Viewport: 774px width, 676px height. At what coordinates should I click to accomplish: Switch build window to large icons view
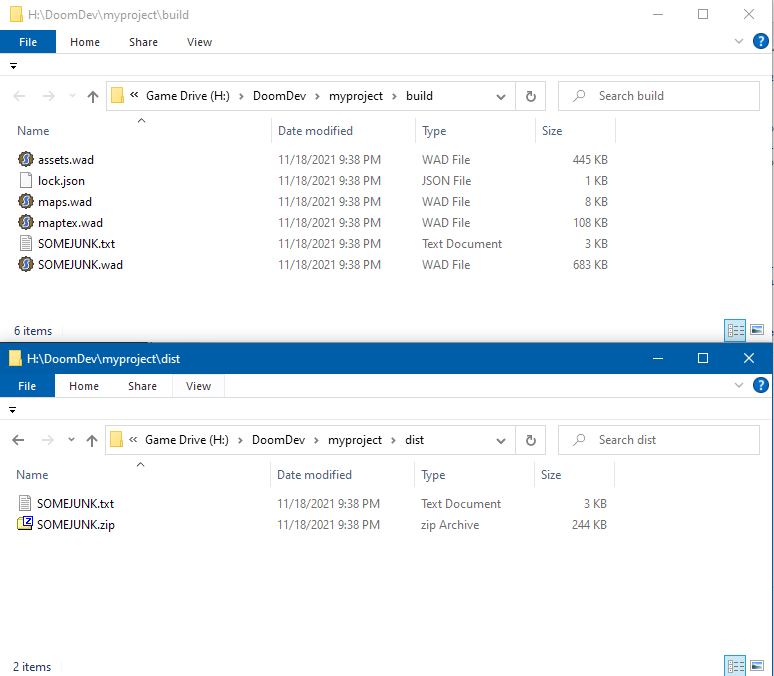click(757, 330)
